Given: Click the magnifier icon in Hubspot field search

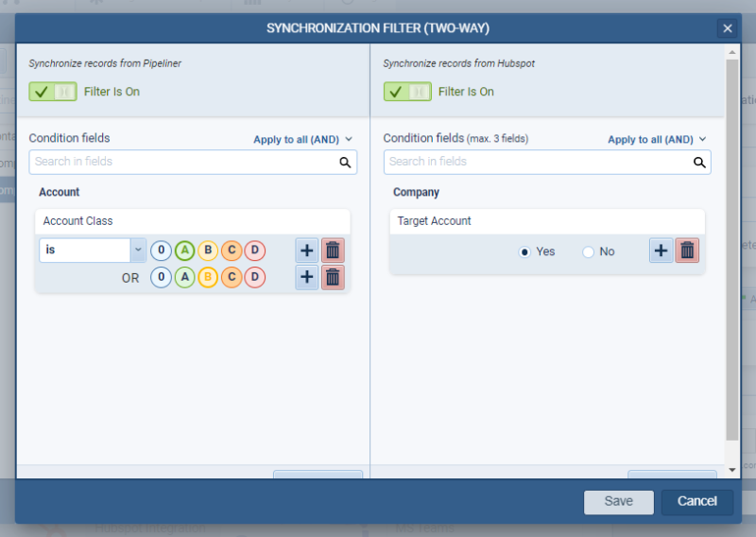Looking at the screenshot, I should tap(699, 163).
